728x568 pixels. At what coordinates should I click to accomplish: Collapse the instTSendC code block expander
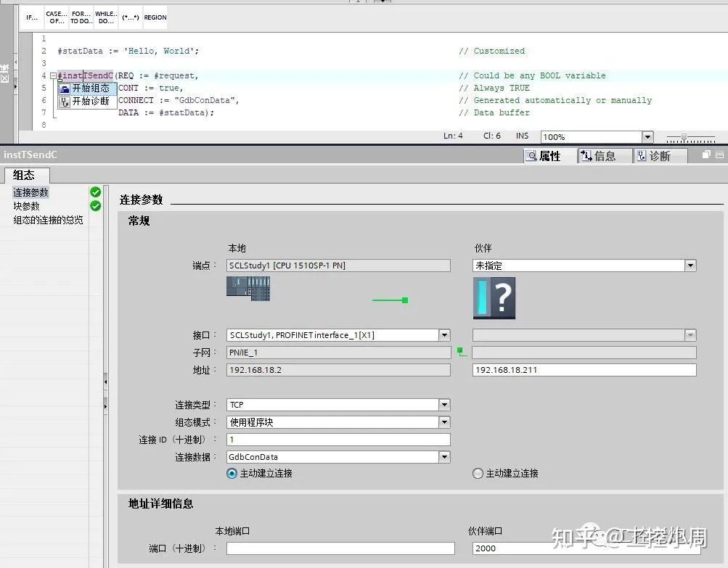click(x=52, y=75)
